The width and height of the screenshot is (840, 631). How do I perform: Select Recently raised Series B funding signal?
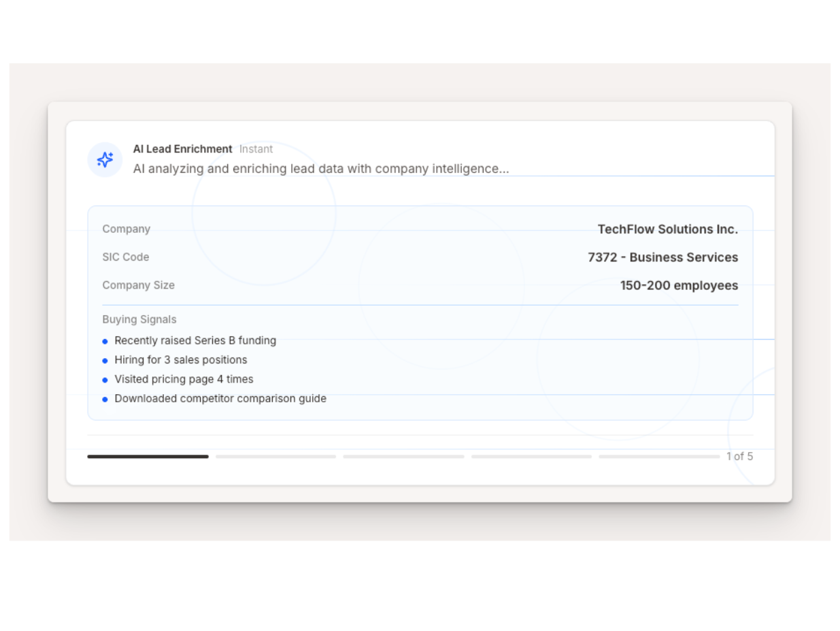[195, 340]
